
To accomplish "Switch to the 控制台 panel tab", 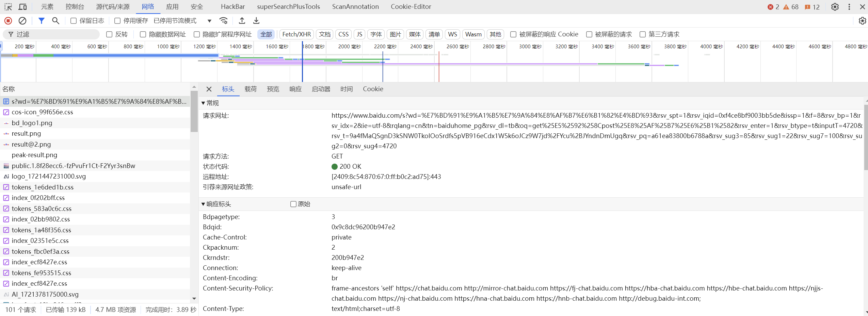I will tap(75, 7).
